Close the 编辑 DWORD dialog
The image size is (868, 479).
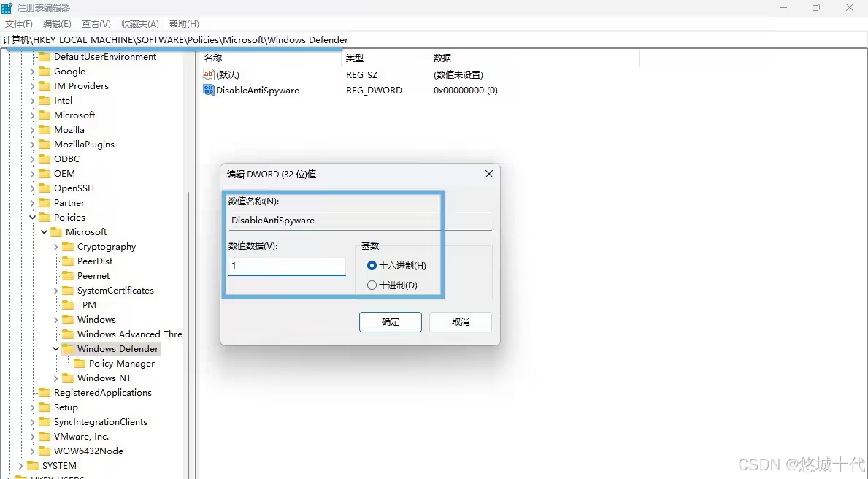pyautogui.click(x=489, y=174)
